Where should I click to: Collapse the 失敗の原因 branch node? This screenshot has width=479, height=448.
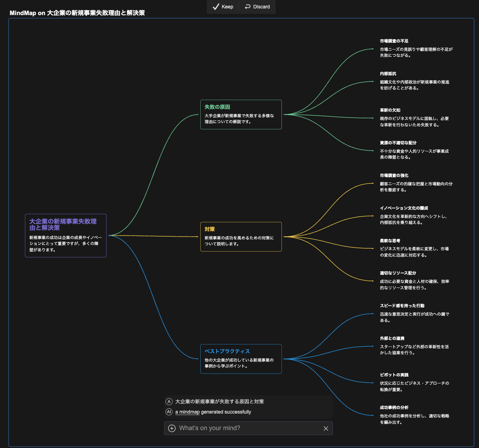241,114
